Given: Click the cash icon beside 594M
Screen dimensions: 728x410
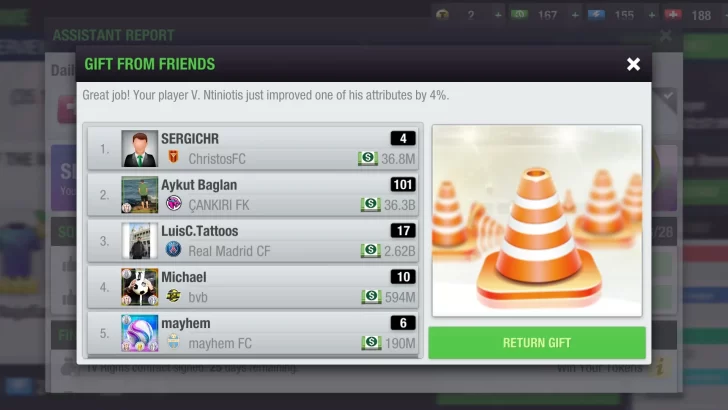Looking at the screenshot, I should point(371,297).
